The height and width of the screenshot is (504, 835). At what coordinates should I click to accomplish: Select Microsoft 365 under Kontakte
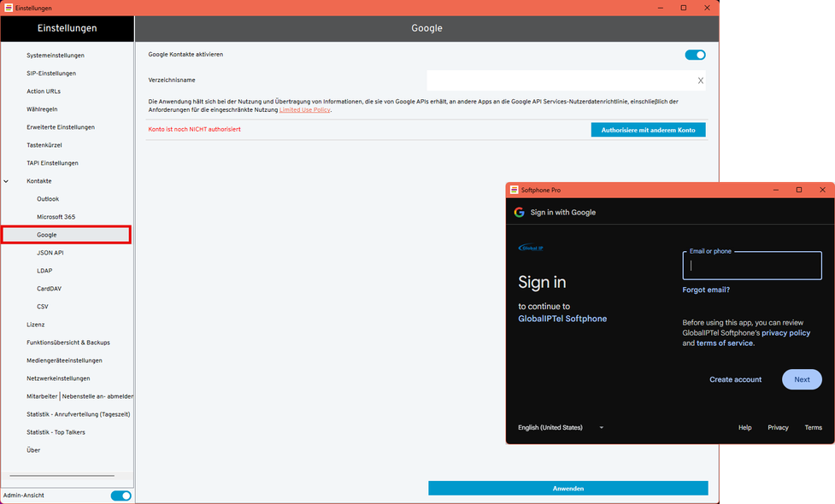pos(56,217)
